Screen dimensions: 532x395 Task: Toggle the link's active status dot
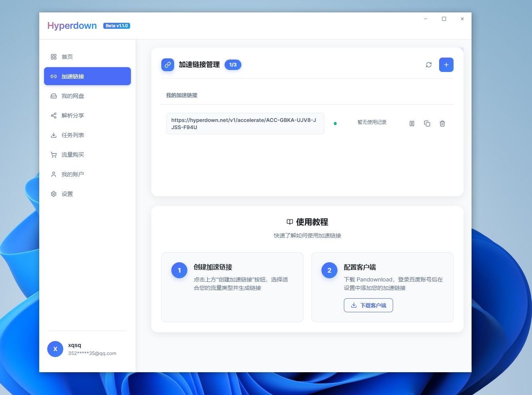tap(335, 124)
